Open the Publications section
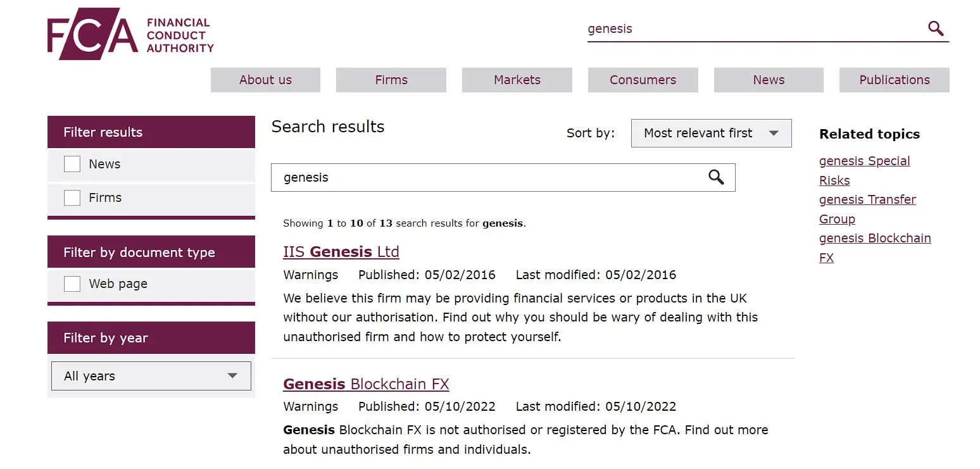The width and height of the screenshot is (980, 469). pyautogui.click(x=894, y=80)
